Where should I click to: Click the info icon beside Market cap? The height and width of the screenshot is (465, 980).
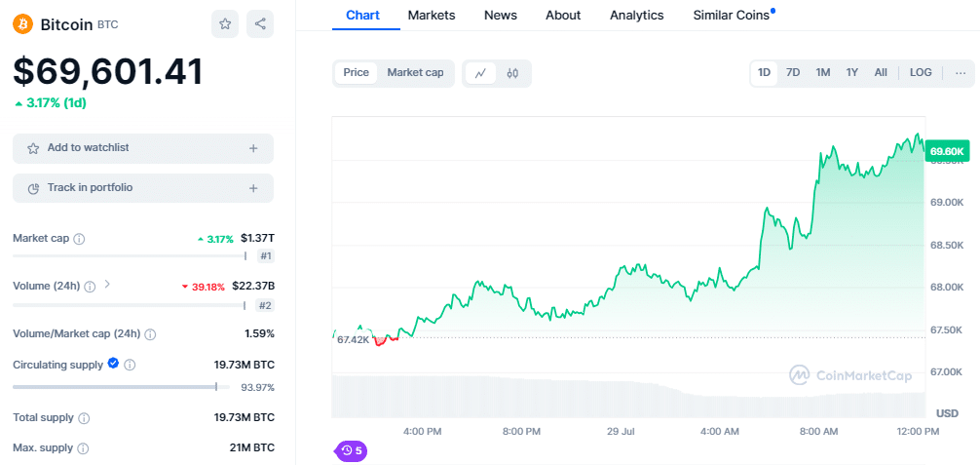click(x=79, y=239)
